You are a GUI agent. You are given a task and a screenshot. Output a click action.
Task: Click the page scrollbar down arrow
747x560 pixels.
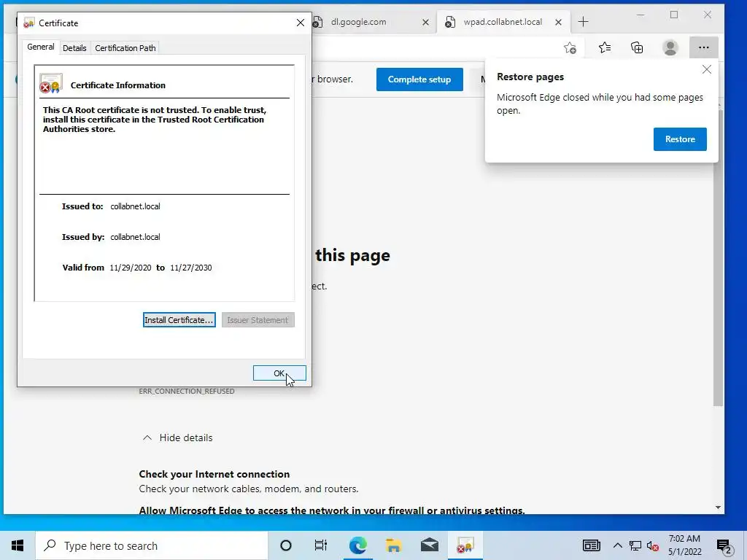[x=718, y=507]
